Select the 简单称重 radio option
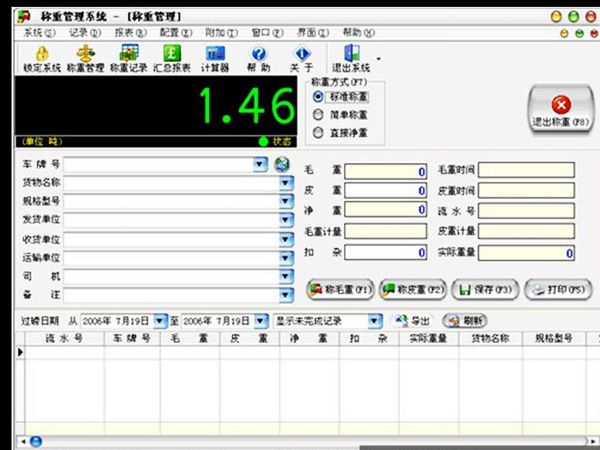Viewport: 600px width, 450px height. pyautogui.click(x=319, y=114)
